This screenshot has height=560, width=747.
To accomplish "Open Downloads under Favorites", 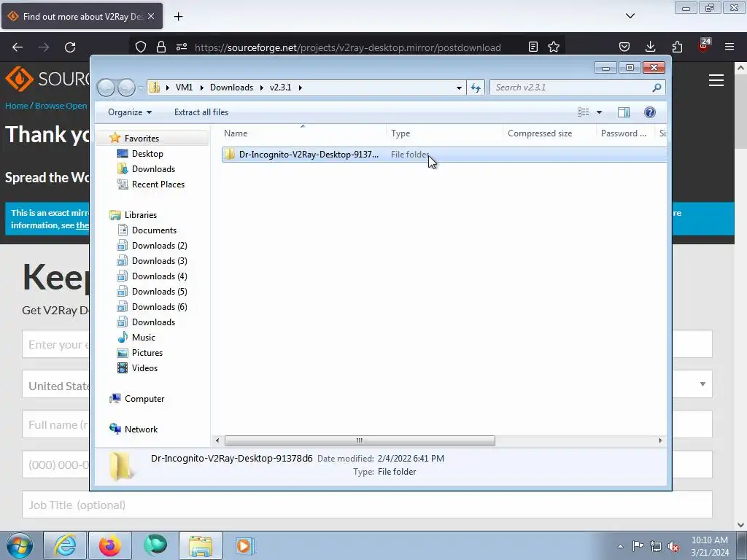I will coord(153,169).
